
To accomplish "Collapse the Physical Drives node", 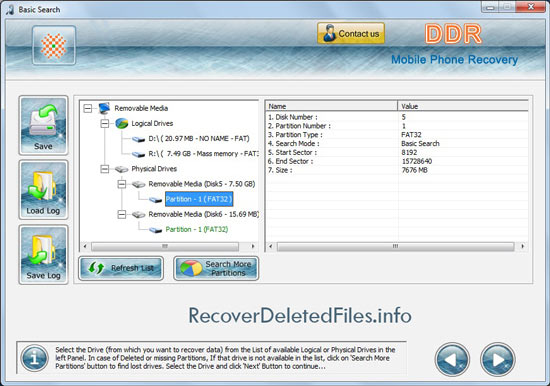I will coord(105,169).
